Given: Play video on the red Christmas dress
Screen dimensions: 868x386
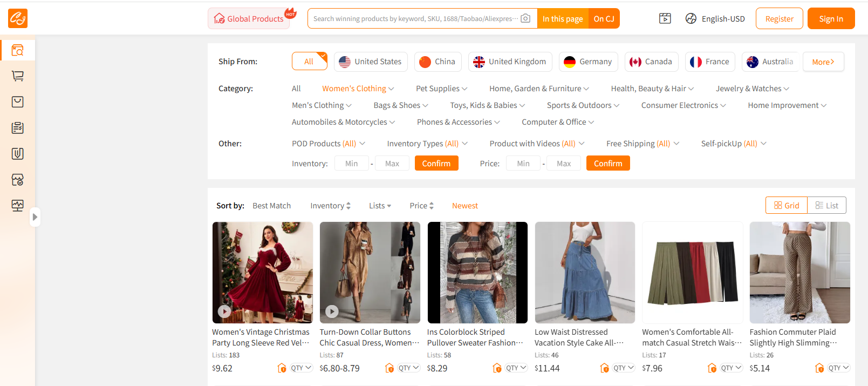Looking at the screenshot, I should click(224, 311).
